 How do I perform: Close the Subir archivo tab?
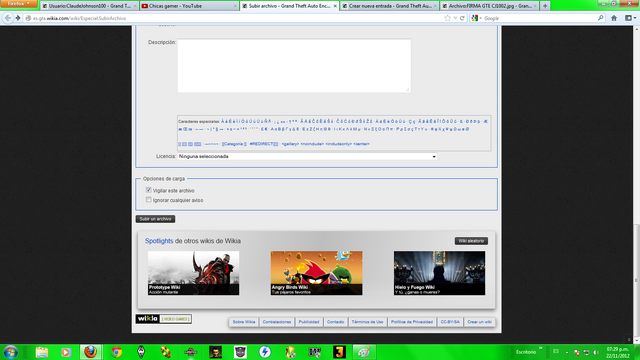tap(335, 6)
